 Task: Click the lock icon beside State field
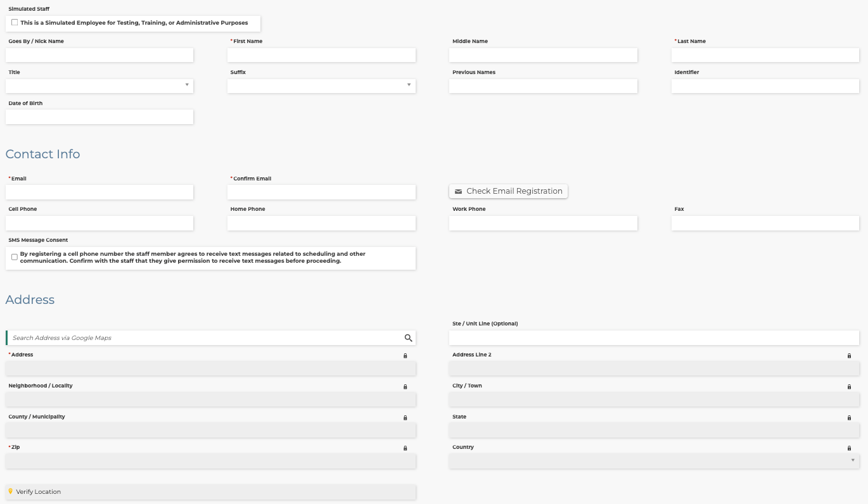coord(849,418)
